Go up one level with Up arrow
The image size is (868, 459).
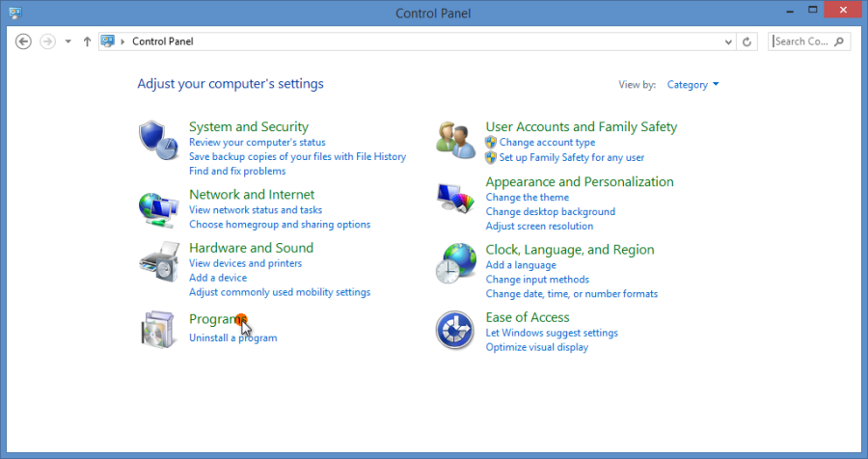[x=87, y=41]
